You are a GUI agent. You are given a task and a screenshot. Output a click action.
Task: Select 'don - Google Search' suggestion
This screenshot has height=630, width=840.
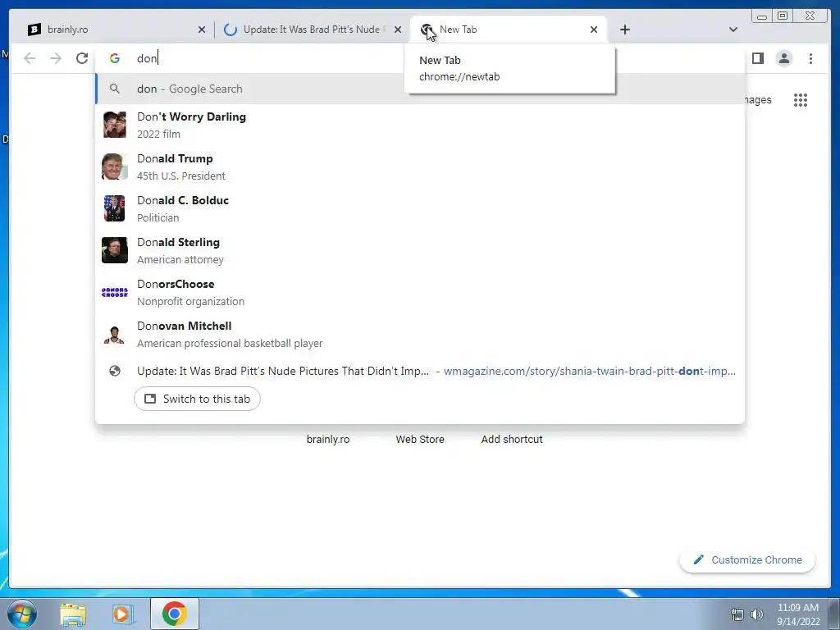pyautogui.click(x=421, y=89)
